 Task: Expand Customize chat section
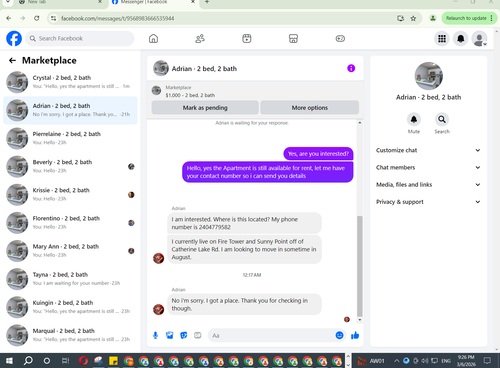coord(428,150)
